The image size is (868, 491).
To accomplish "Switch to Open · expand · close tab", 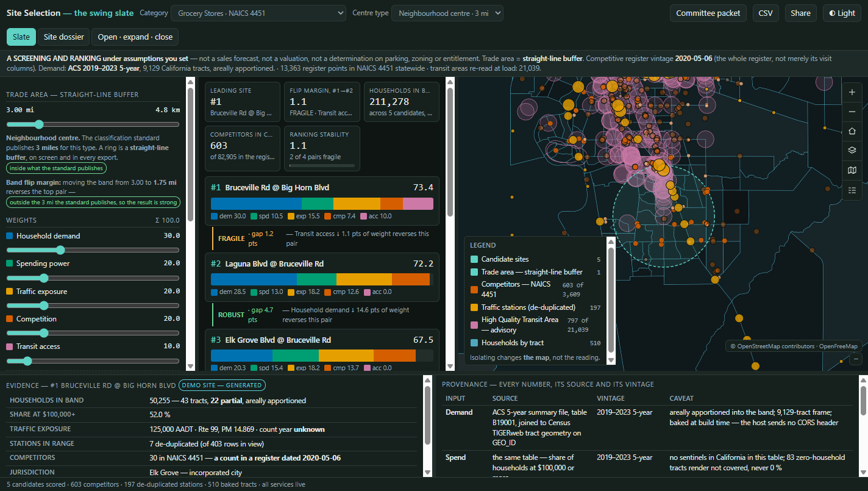I will point(135,37).
